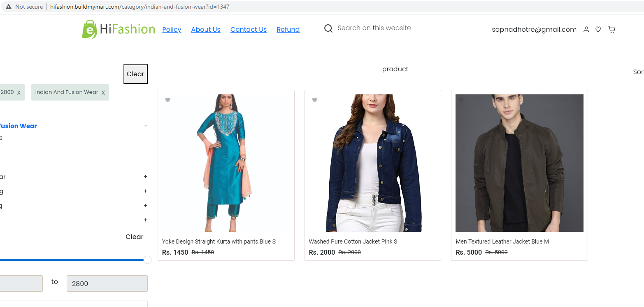The image size is (644, 307).
Task: Click the Fusion Wear category heading
Action: pos(18,126)
